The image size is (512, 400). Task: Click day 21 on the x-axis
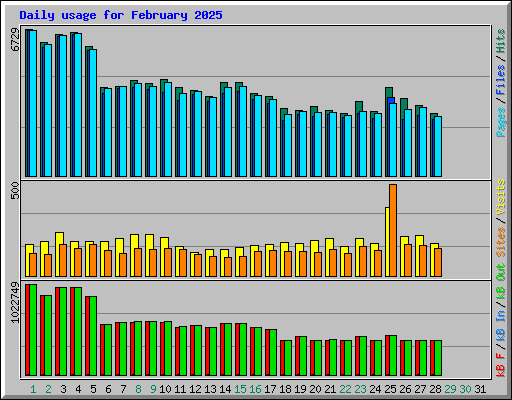330,389
